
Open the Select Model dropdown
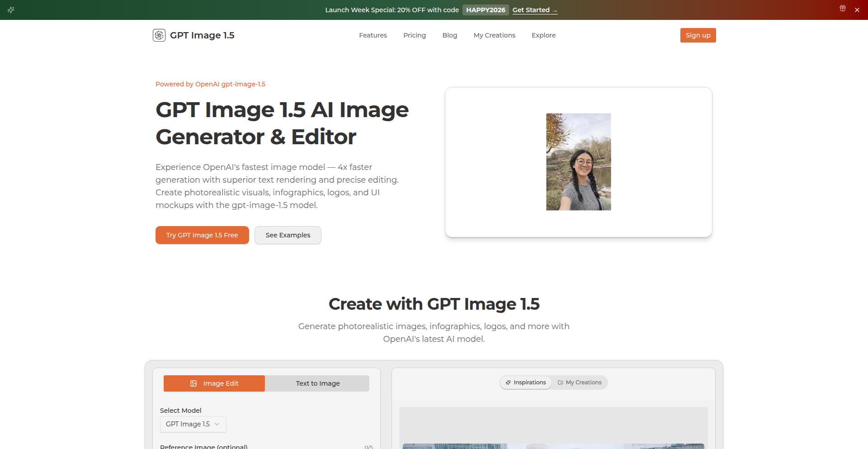click(x=193, y=424)
